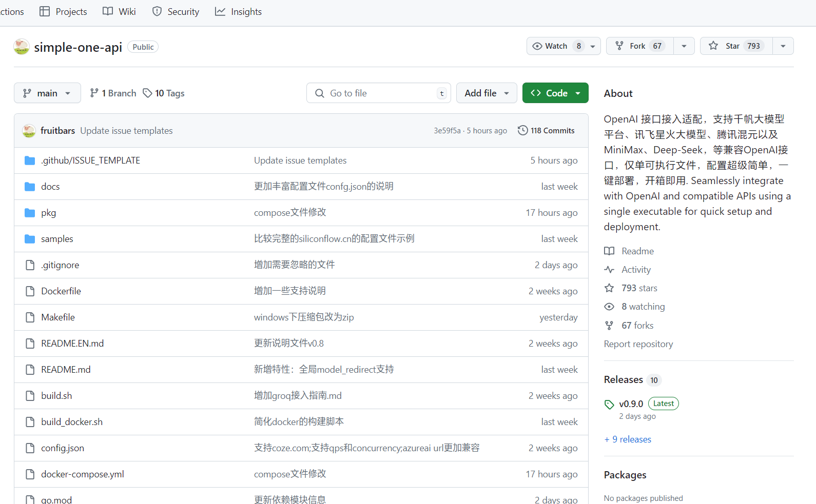The width and height of the screenshot is (816, 504).
Task: Click the star icon beside 793 stars
Action: (609, 288)
